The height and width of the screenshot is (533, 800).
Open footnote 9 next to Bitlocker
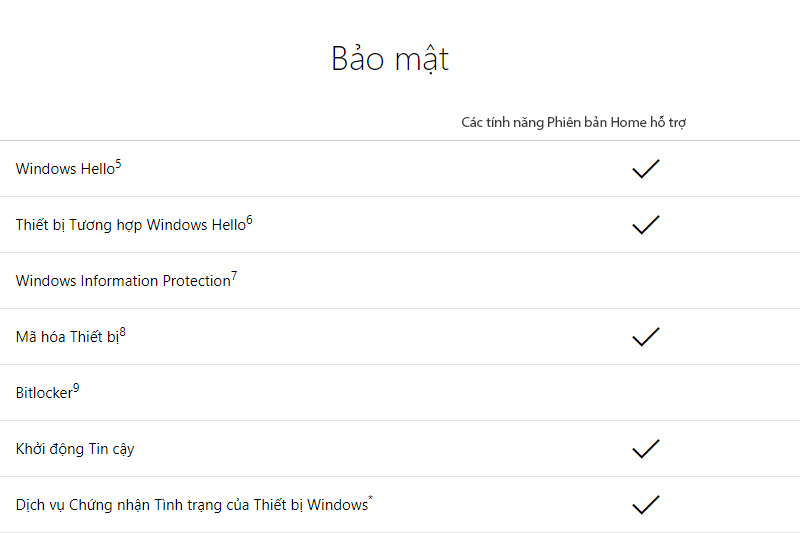76,389
